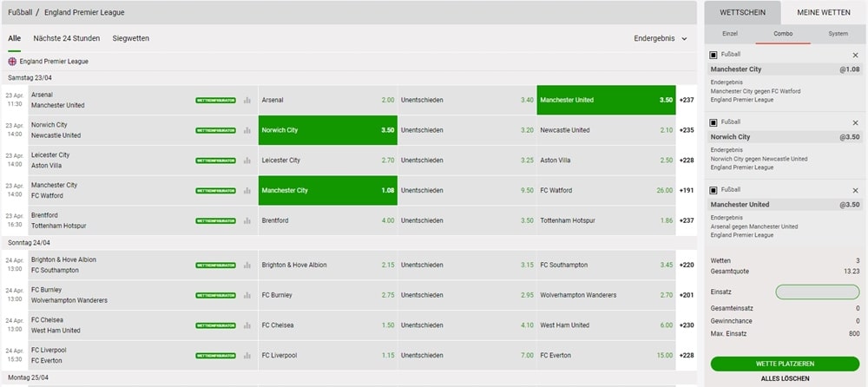Focus the Einsatz stake input field
The width and height of the screenshot is (868, 387).
(x=818, y=292)
